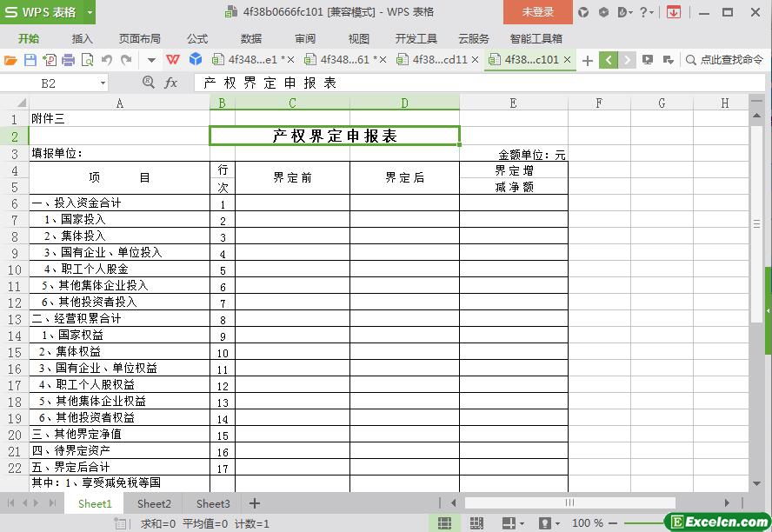Jump to last sheet arrow
Viewport: 772px width, 532px height.
click(52, 503)
